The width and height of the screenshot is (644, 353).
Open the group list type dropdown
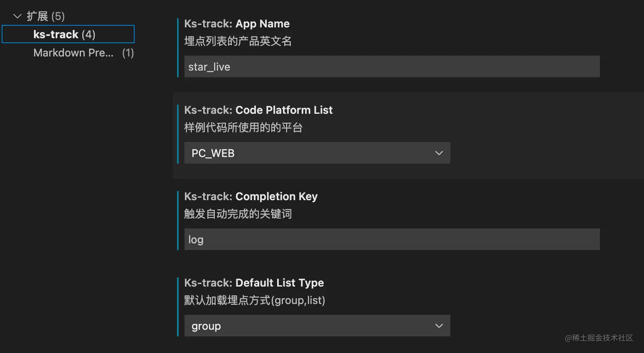click(x=316, y=326)
